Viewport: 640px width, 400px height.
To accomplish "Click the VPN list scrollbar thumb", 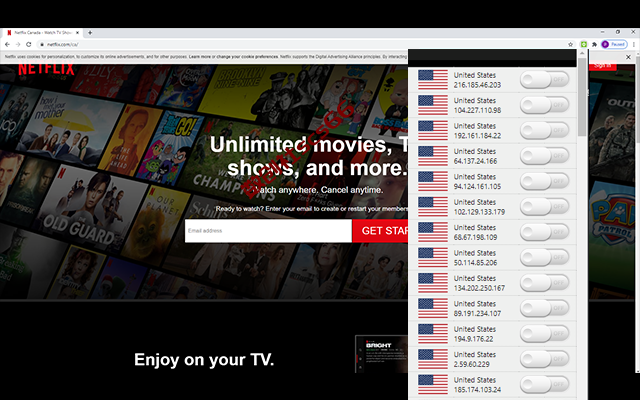I will click(x=582, y=97).
